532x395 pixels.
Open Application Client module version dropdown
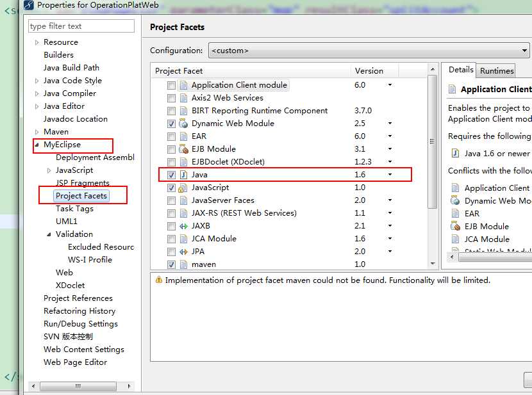pyautogui.click(x=390, y=85)
